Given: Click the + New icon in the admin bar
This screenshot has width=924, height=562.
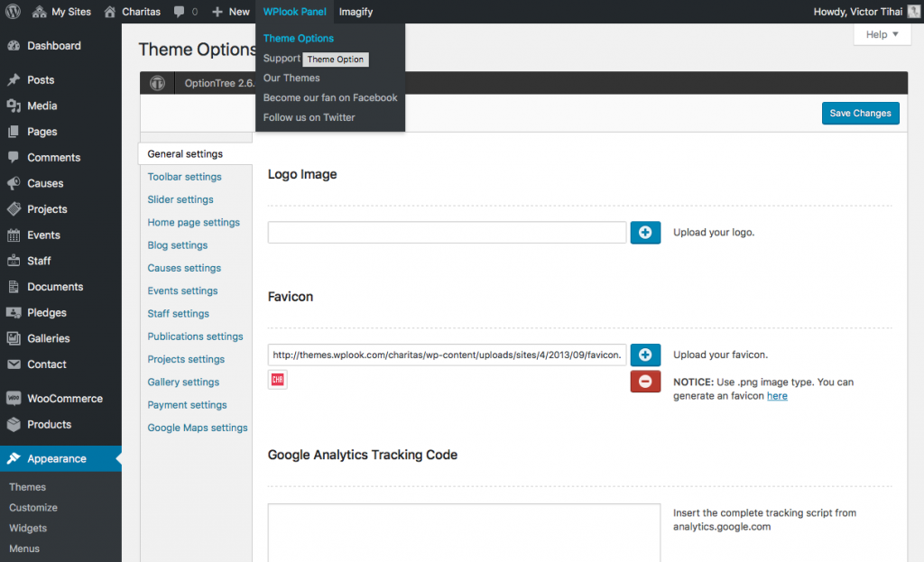Looking at the screenshot, I should pos(219,12).
